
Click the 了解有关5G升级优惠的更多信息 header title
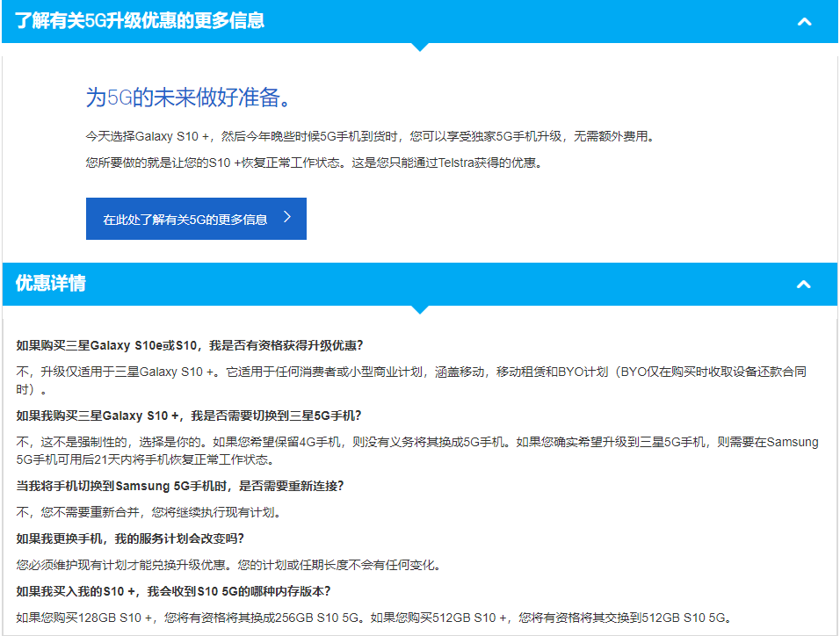click(x=140, y=21)
